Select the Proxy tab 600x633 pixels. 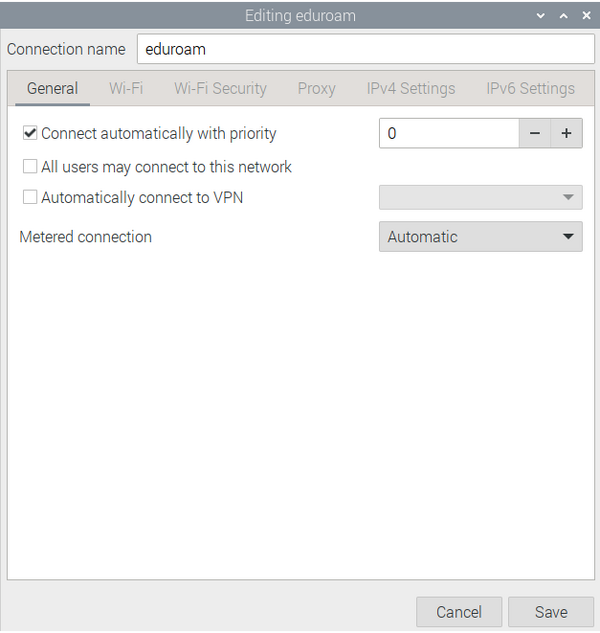click(317, 88)
